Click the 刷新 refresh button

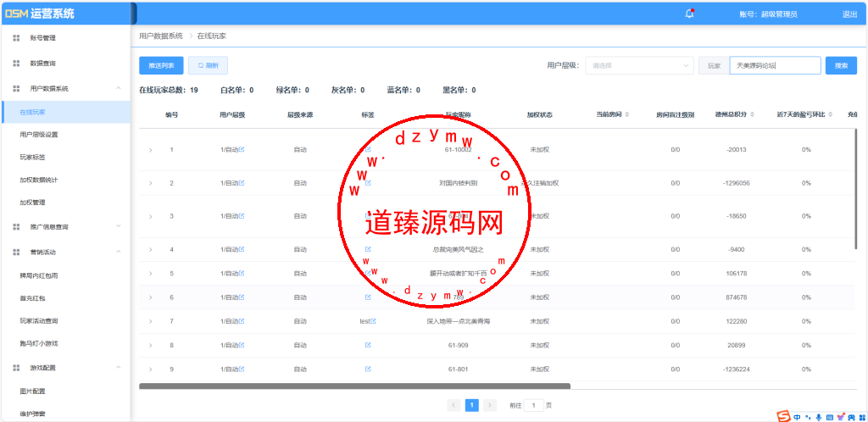pyautogui.click(x=208, y=65)
